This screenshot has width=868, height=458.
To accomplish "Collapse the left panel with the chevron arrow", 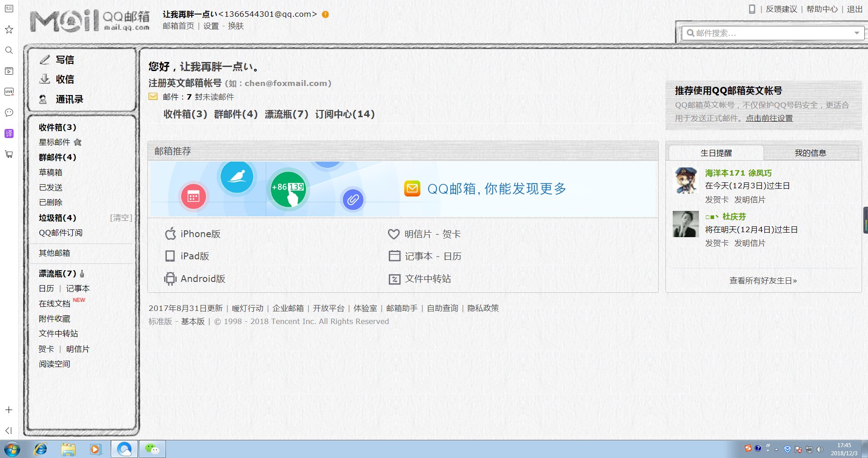I will click(x=8, y=430).
